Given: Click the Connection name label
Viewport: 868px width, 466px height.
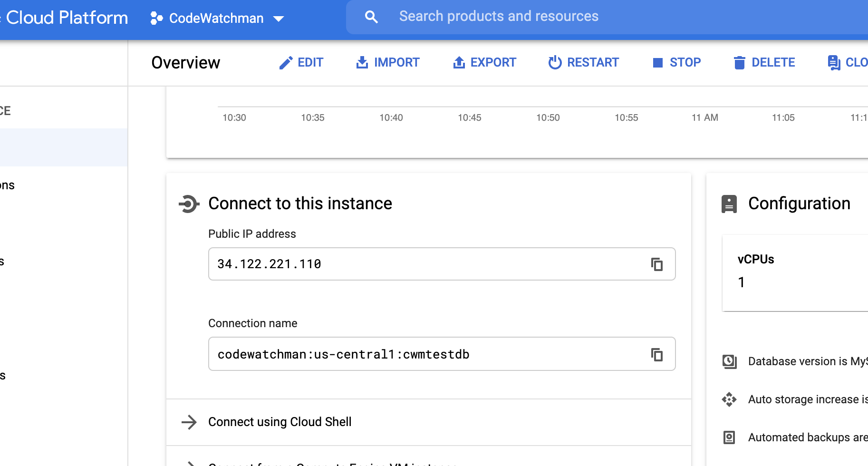Looking at the screenshot, I should (x=253, y=323).
